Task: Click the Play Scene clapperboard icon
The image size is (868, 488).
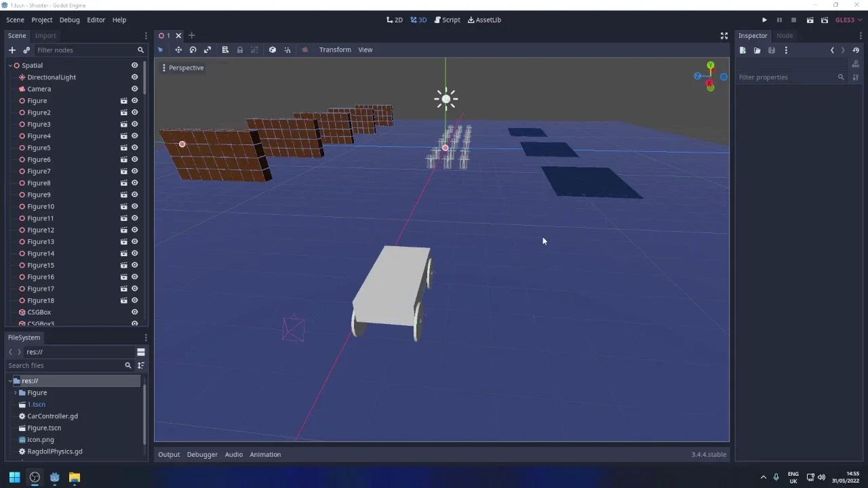Action: [810, 20]
